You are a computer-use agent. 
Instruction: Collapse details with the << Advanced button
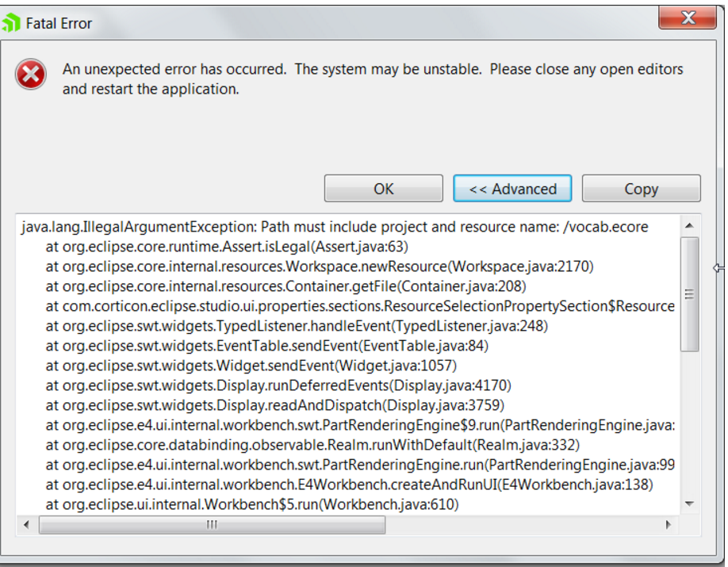512,189
